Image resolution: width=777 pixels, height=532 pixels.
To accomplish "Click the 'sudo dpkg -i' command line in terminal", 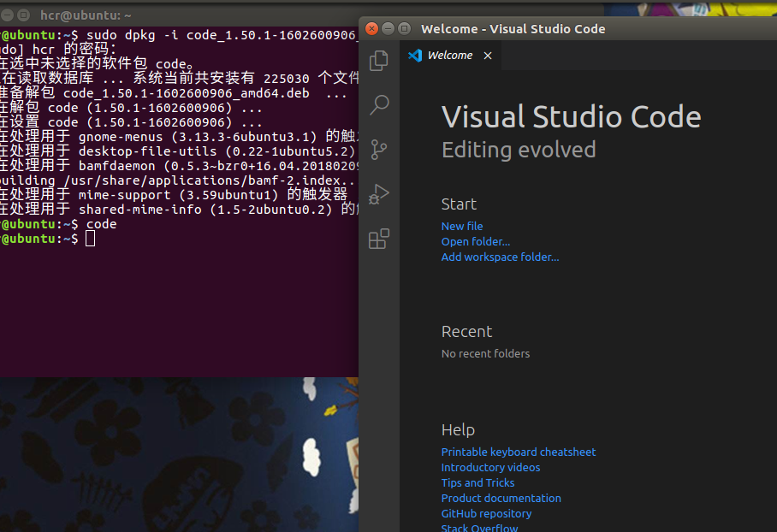I will click(180, 35).
